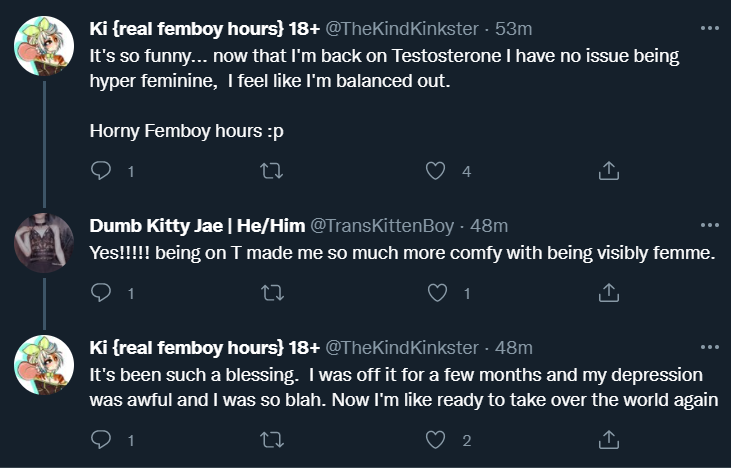Open more options on the first tweet
The image size is (731, 468).
coord(710,28)
